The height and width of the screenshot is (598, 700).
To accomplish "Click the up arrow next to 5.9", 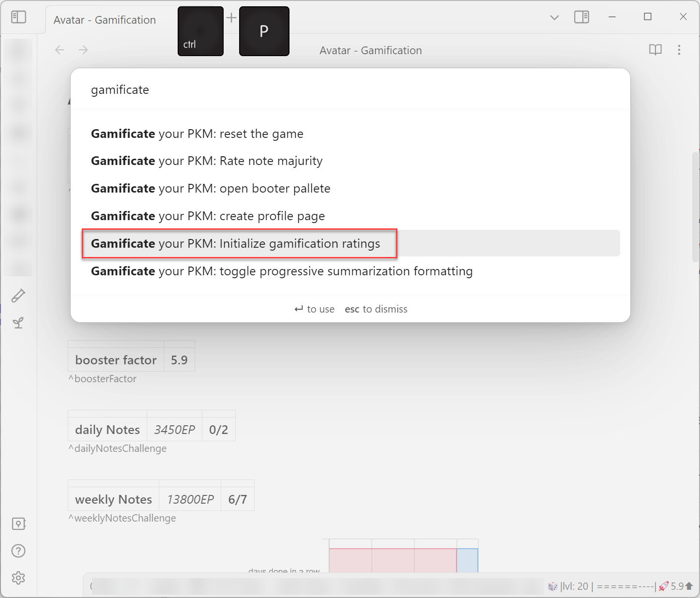I will pyautogui.click(x=689, y=585).
